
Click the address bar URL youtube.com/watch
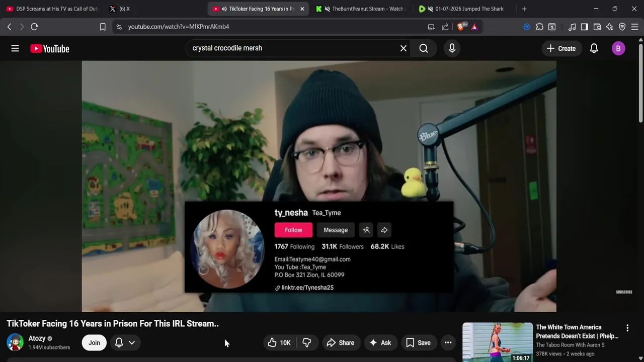pos(179,27)
